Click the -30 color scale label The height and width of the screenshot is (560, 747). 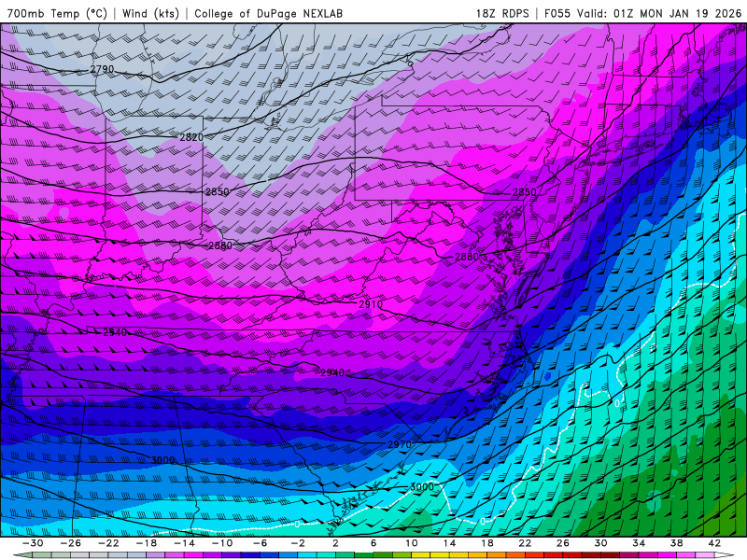pyautogui.click(x=33, y=543)
